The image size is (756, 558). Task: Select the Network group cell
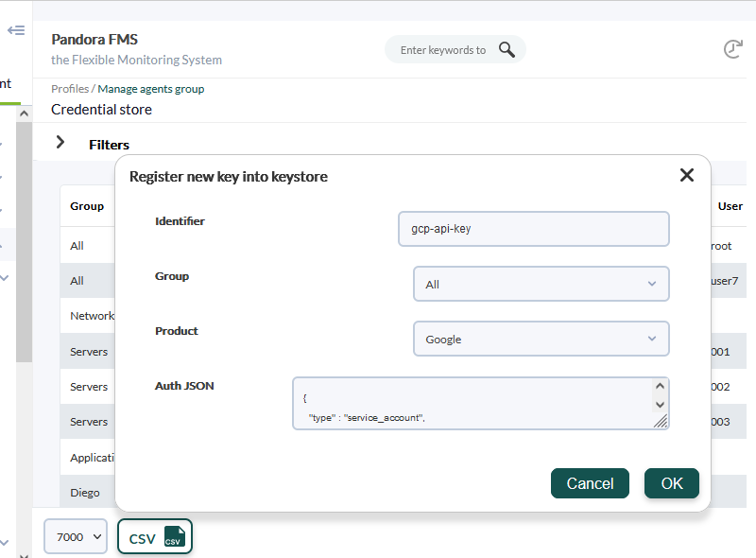(92, 316)
